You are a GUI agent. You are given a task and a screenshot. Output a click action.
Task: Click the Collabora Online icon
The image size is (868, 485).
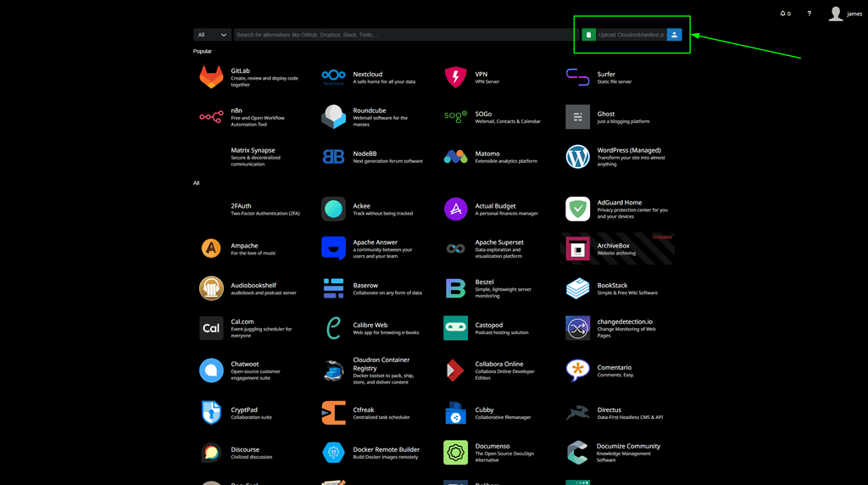pyautogui.click(x=455, y=371)
